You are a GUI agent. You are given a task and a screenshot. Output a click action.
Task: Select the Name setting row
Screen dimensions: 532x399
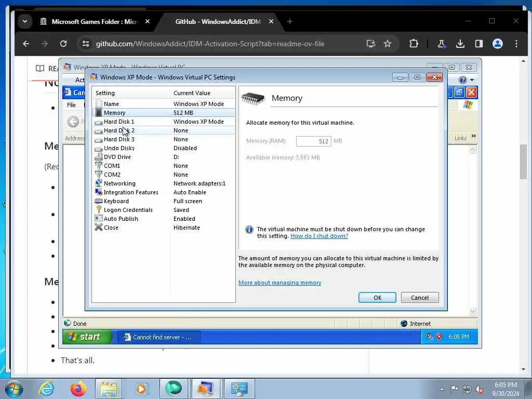pos(164,104)
